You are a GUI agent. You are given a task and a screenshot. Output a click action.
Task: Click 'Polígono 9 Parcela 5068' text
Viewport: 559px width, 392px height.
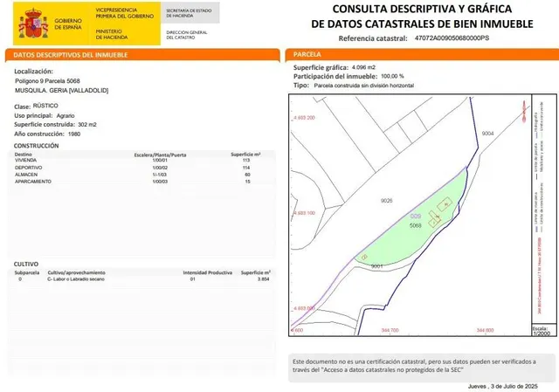47,81
